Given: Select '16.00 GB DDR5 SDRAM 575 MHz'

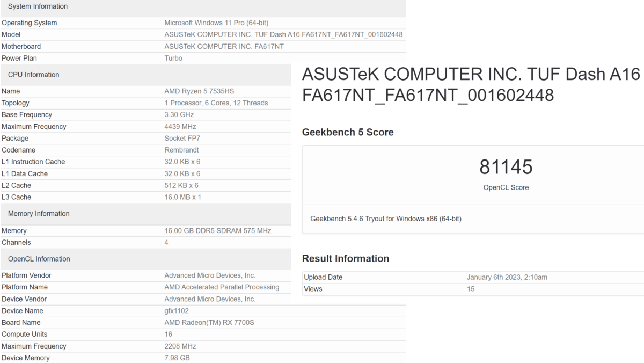Looking at the screenshot, I should (x=218, y=231).
